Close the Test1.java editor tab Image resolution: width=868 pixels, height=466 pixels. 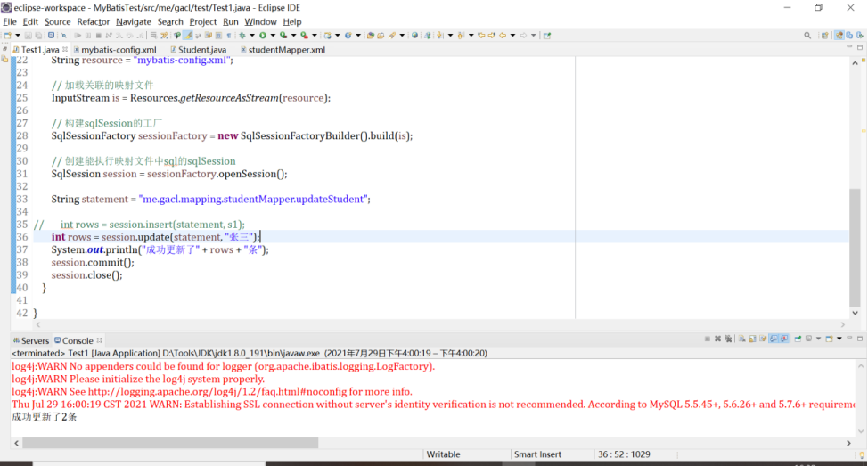click(x=65, y=49)
